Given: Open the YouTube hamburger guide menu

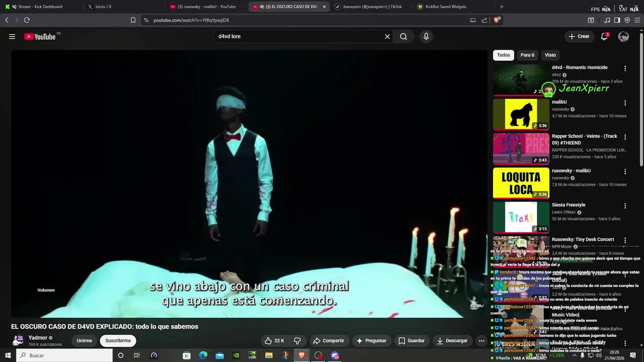Looking at the screenshot, I should pyautogui.click(x=12, y=37).
